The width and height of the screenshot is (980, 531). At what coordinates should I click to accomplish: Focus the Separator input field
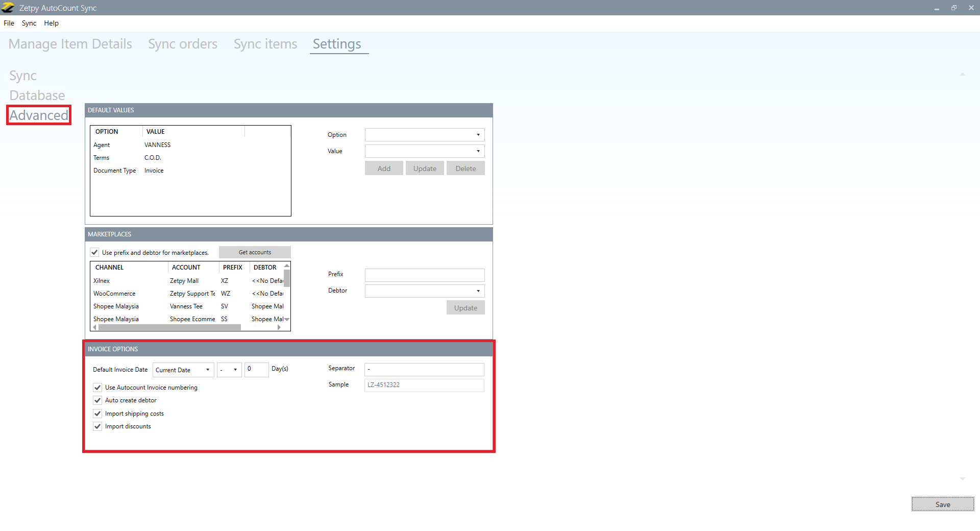point(424,369)
